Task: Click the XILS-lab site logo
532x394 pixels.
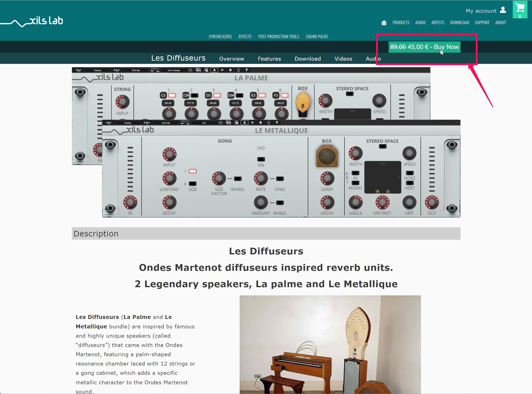Action: 32,21
